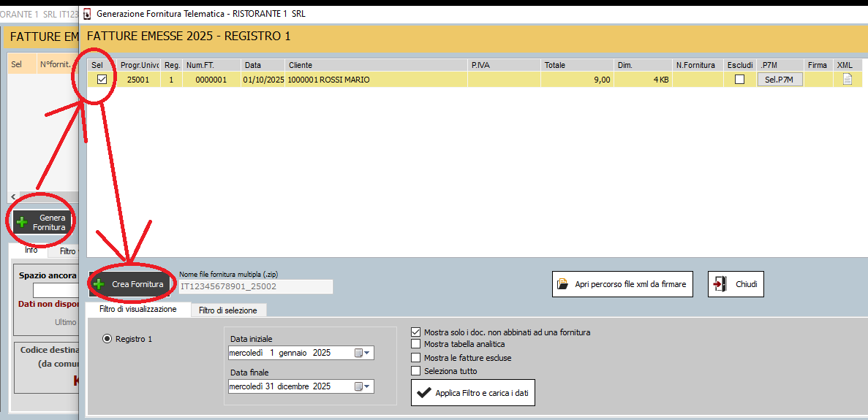Open the xml path folder button

pos(622,284)
